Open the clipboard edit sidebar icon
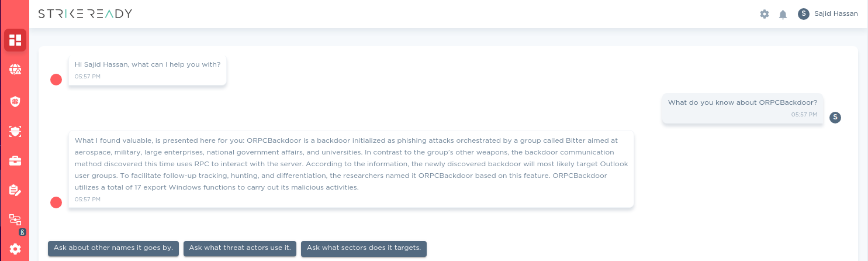 [x=15, y=190]
